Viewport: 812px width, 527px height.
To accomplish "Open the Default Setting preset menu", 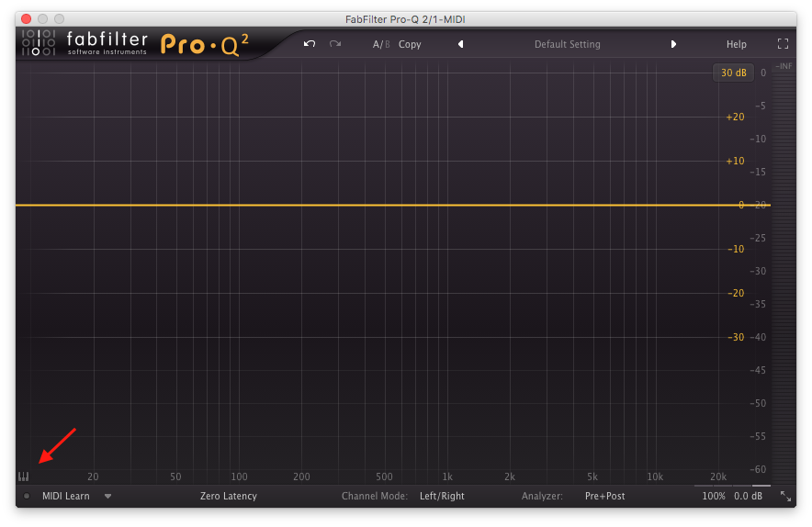I will pyautogui.click(x=567, y=44).
